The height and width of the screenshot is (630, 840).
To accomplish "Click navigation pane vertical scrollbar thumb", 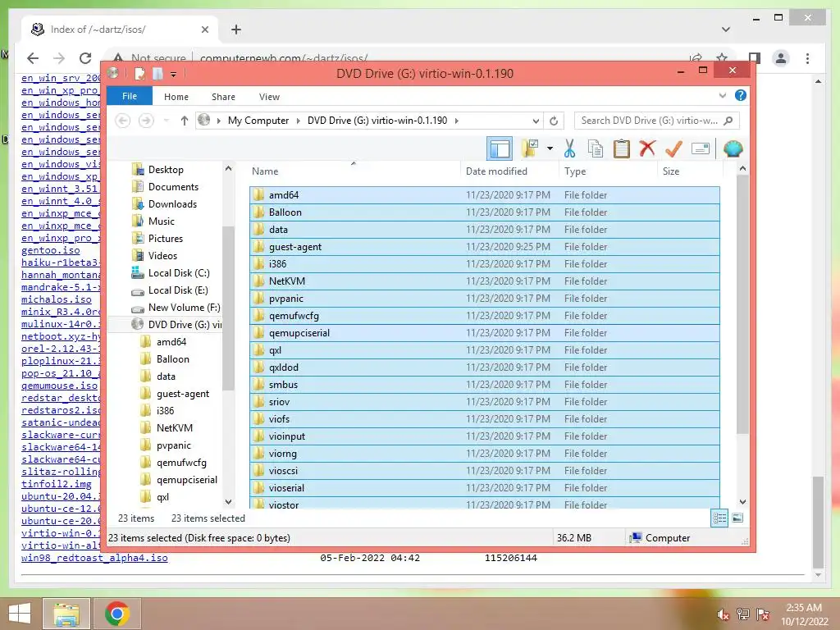I will tap(228, 308).
